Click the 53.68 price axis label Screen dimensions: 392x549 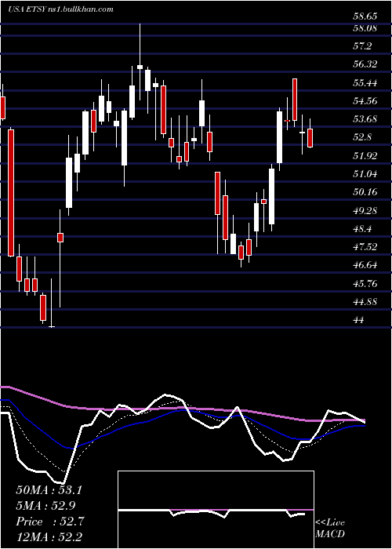click(x=365, y=119)
